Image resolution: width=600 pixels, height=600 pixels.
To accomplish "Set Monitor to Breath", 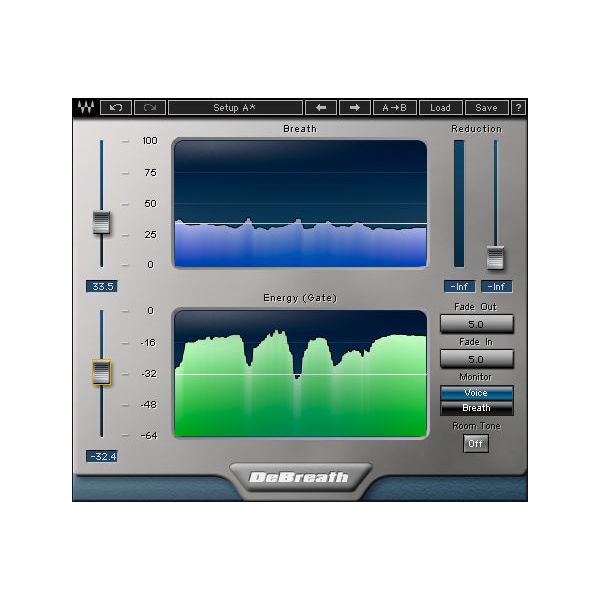I will point(477,408).
